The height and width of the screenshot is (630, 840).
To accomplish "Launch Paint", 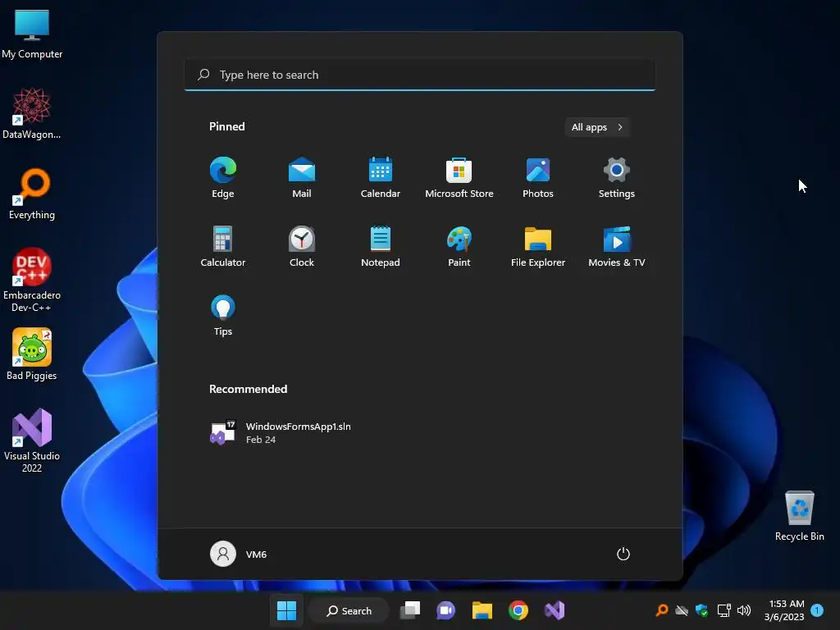I will click(x=459, y=246).
